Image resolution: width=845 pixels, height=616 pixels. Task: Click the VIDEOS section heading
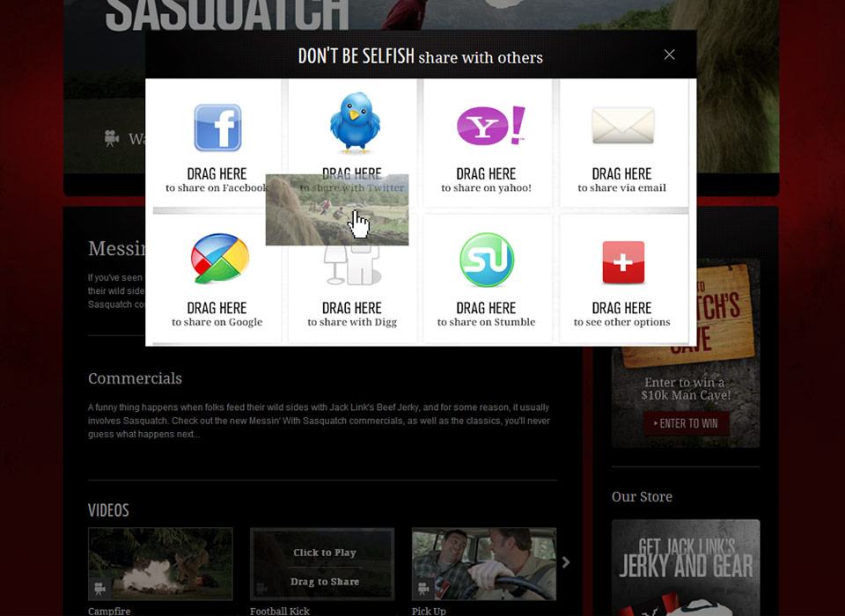pyautogui.click(x=108, y=510)
